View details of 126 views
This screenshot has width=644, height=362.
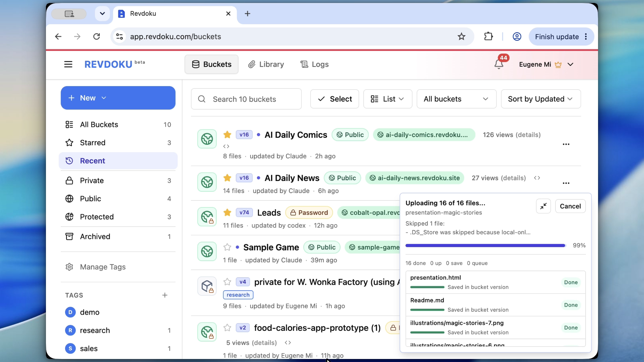point(528,135)
